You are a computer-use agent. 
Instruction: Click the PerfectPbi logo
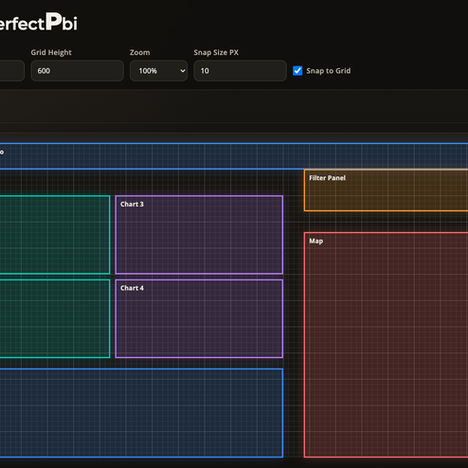[39, 22]
